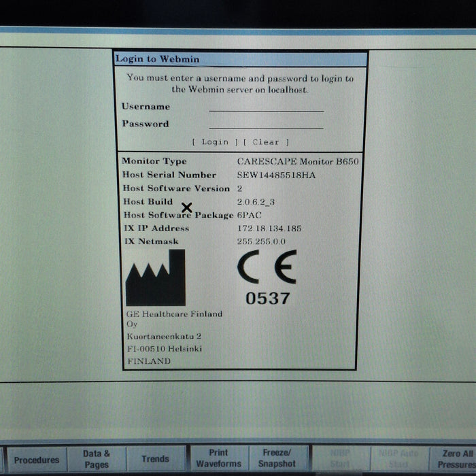Click the Host Software Package label
The image size is (476, 476).
point(178,216)
